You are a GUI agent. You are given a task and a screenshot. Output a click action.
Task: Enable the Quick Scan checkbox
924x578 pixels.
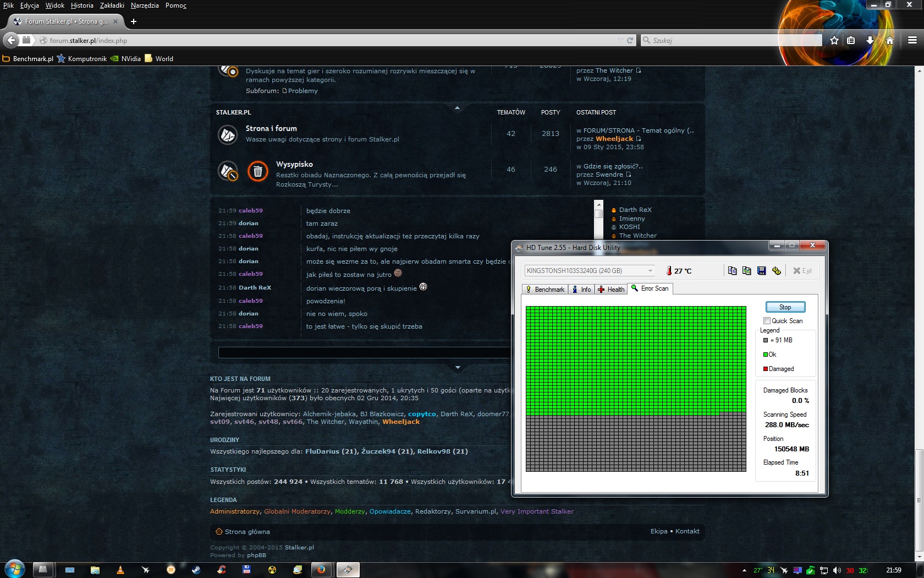pos(767,321)
